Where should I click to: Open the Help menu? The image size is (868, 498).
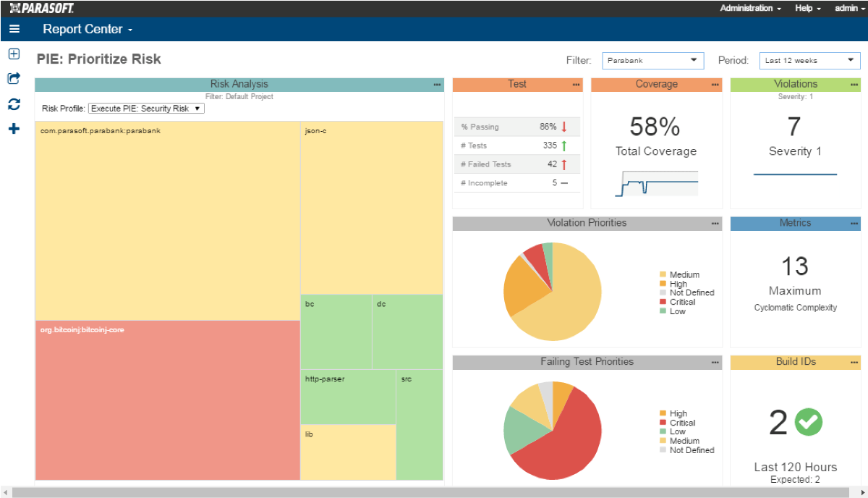(808, 8)
